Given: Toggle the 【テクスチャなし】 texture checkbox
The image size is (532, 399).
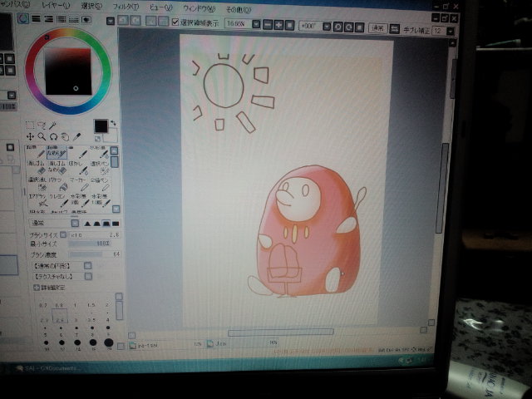Looking at the screenshot, I should pyautogui.click(x=88, y=277).
